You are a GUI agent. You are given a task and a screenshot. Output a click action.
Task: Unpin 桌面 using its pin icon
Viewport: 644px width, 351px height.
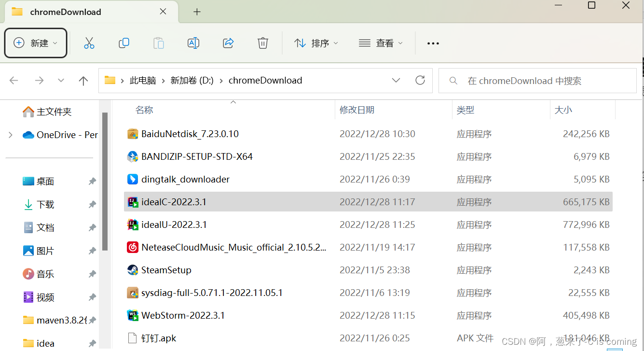coord(92,182)
